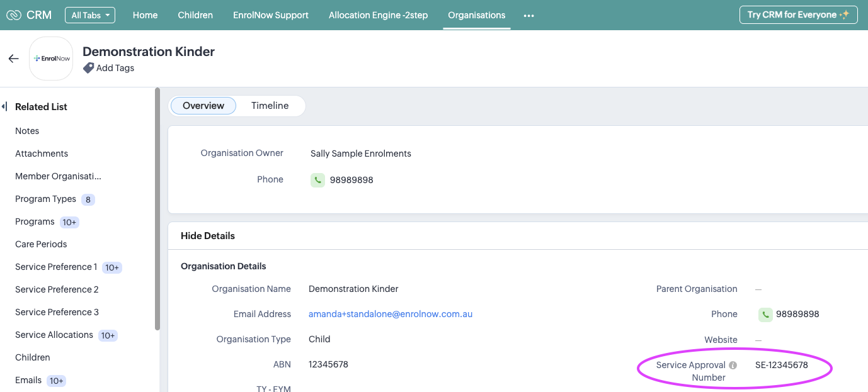Click the CRM logo icon
Screen dimensions: 868x392
pyautogui.click(x=13, y=15)
